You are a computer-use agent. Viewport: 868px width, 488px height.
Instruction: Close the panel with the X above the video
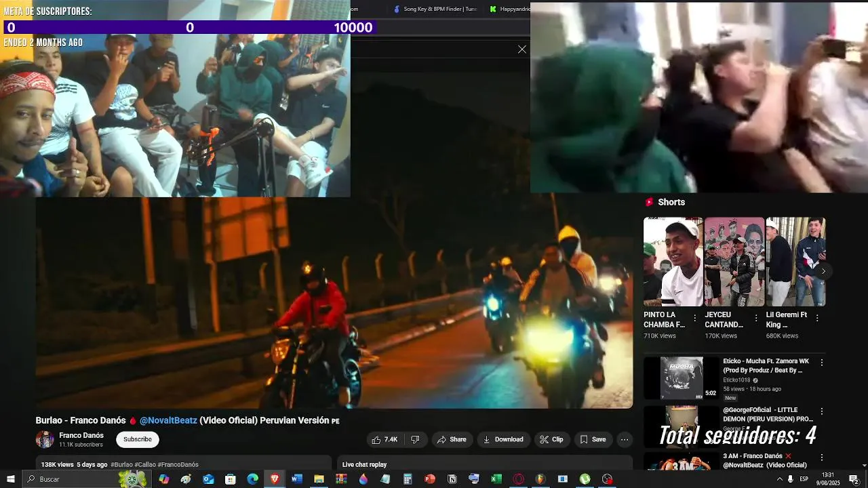pyautogui.click(x=522, y=49)
